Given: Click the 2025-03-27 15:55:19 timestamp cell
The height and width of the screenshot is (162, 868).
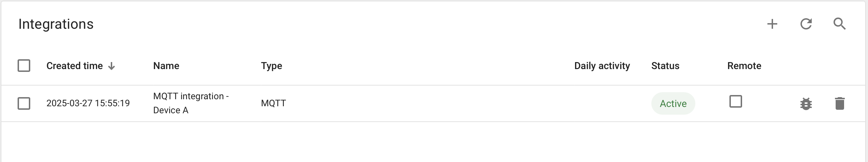Looking at the screenshot, I should click(x=88, y=103).
